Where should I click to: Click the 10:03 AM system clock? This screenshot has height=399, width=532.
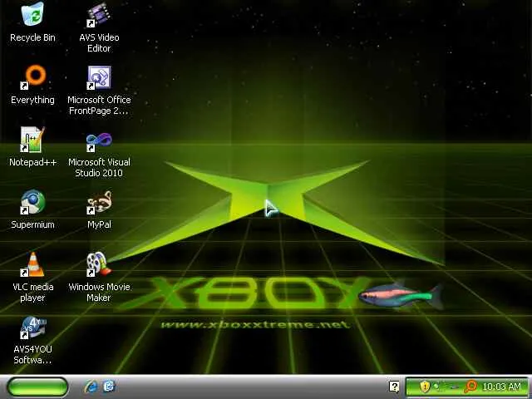click(x=501, y=387)
